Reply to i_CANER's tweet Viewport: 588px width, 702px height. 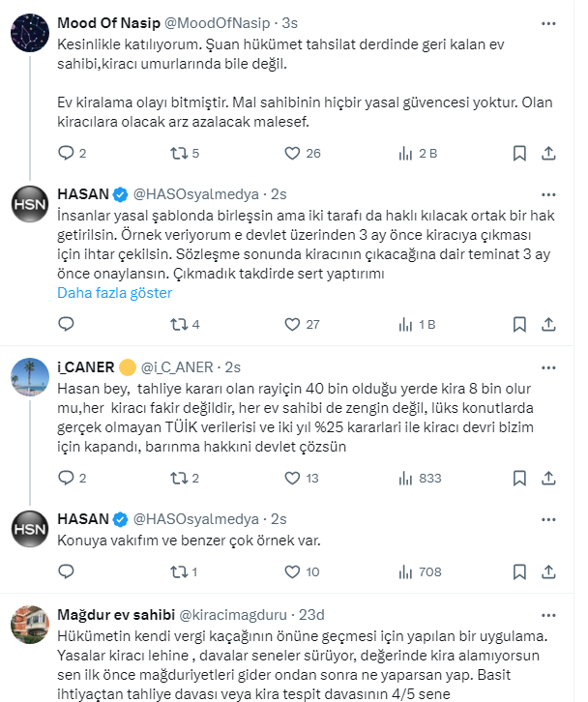coord(67,478)
